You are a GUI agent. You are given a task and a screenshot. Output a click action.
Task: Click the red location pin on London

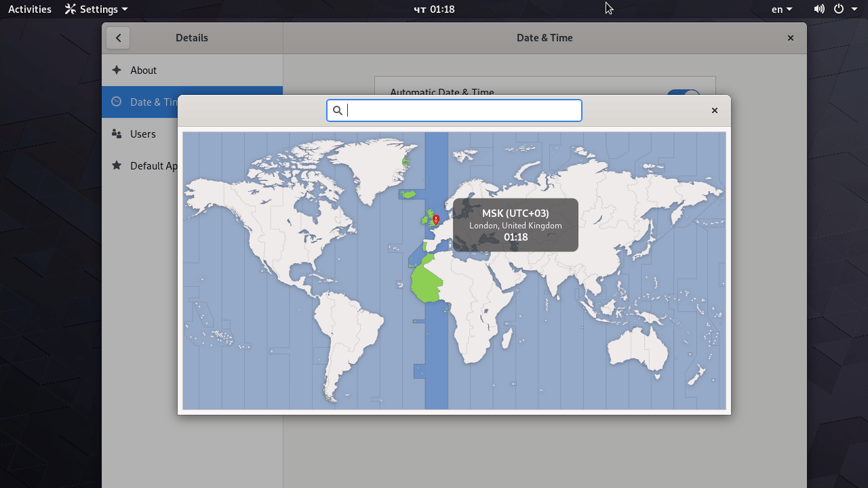pyautogui.click(x=435, y=220)
